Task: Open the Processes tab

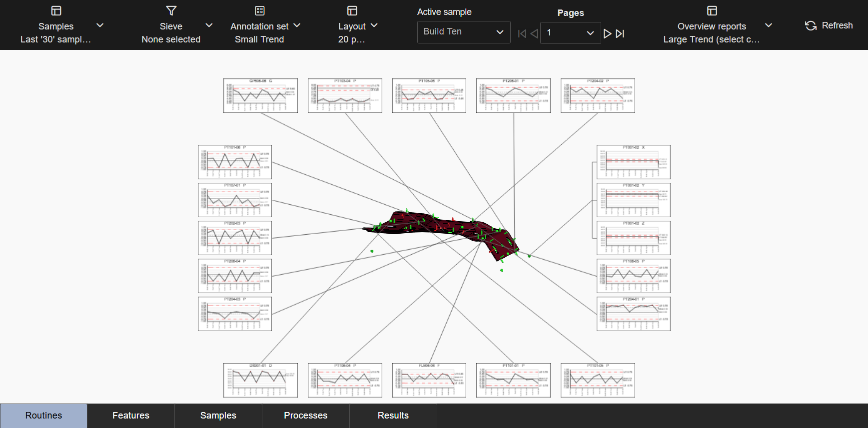Action: tap(305, 416)
